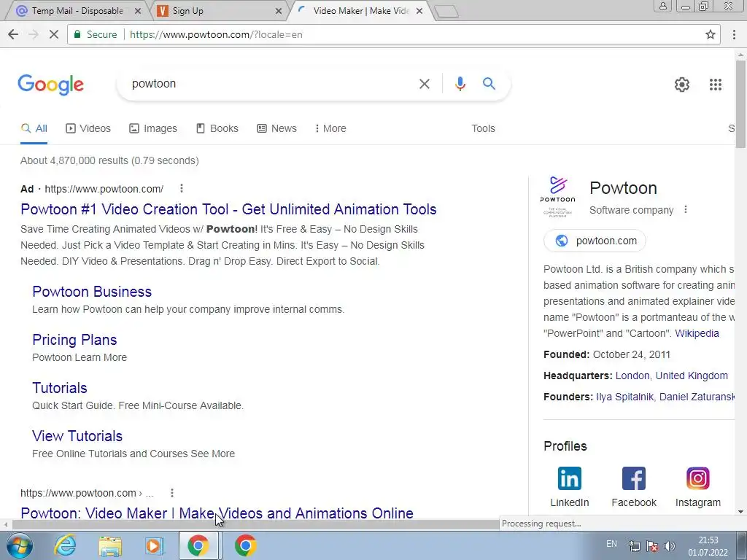Click the vertical scrollbar thumb
The image size is (747, 560).
pos(740,104)
